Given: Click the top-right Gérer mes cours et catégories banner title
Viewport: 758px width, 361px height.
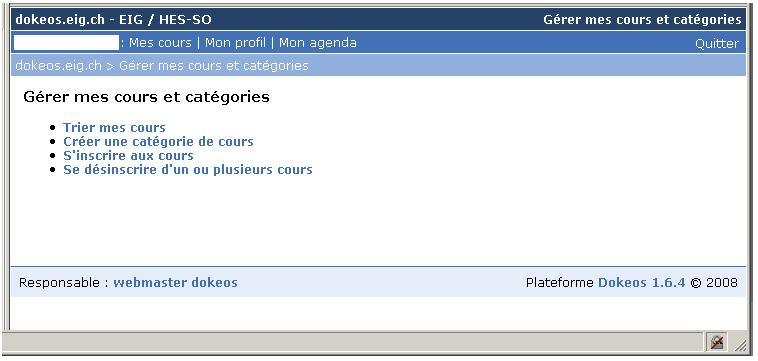Looking at the screenshot, I should pyautogui.click(x=642, y=20).
